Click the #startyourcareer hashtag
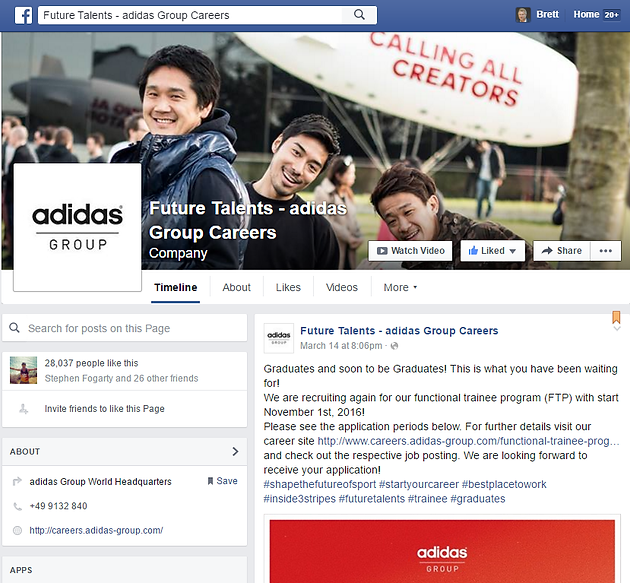 [418, 484]
